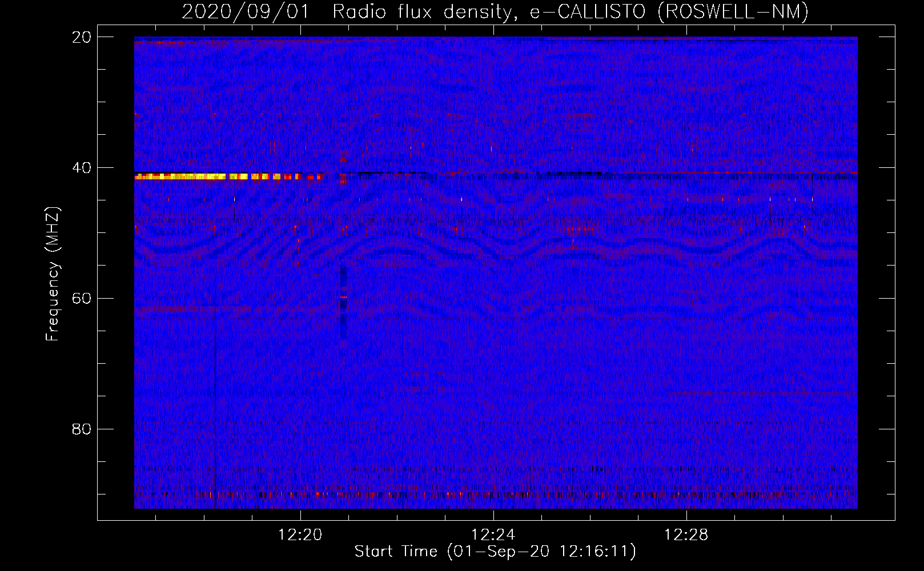Click the 12:28 time tick label
Image resolution: width=924 pixels, height=571 pixels.
686,535
